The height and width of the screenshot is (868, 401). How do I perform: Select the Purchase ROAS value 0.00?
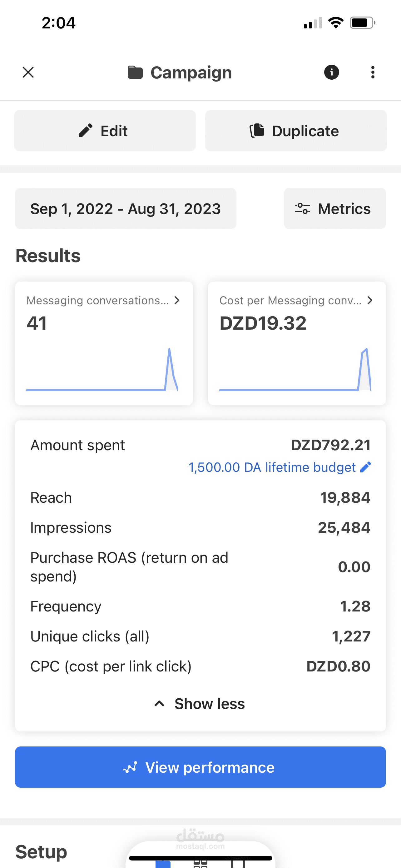coord(354,567)
